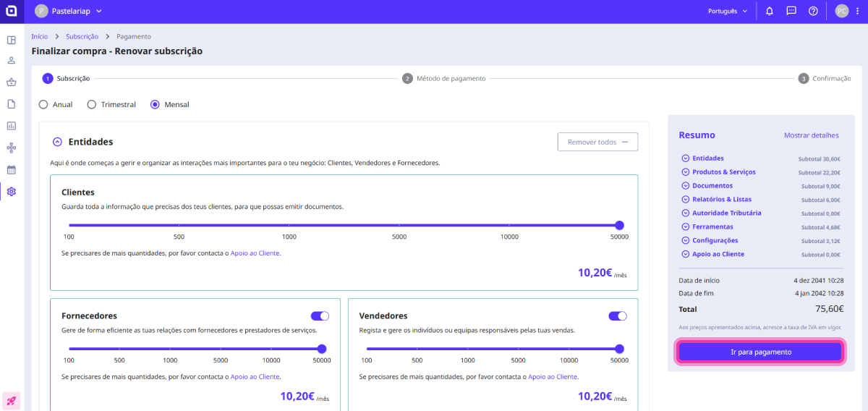
Task: Open the shopping basket sidebar icon
Action: [11, 82]
